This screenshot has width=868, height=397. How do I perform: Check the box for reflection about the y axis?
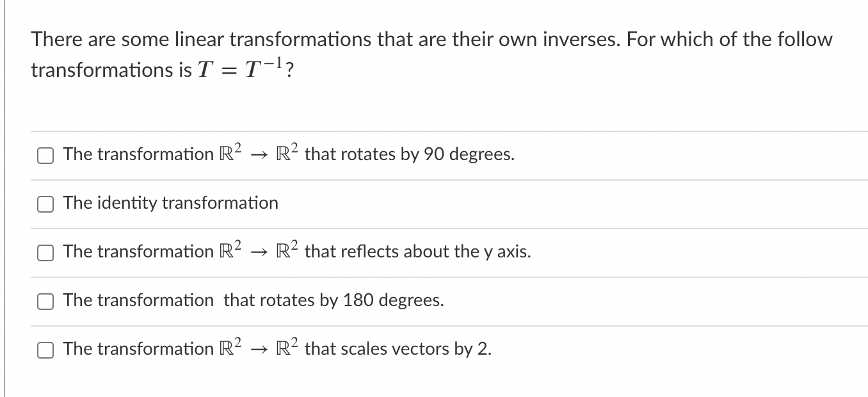[x=45, y=252]
